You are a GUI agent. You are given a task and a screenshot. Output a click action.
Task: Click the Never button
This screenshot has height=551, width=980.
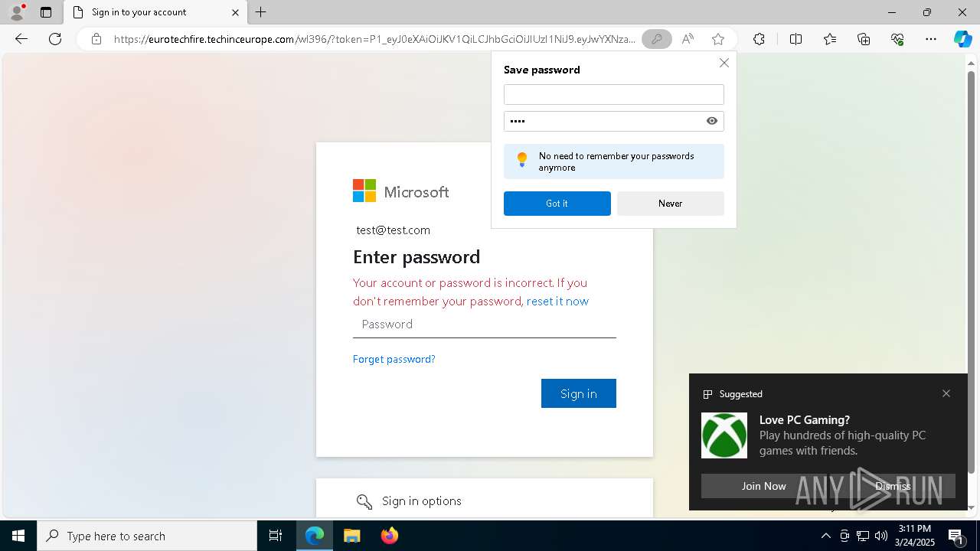670,204
